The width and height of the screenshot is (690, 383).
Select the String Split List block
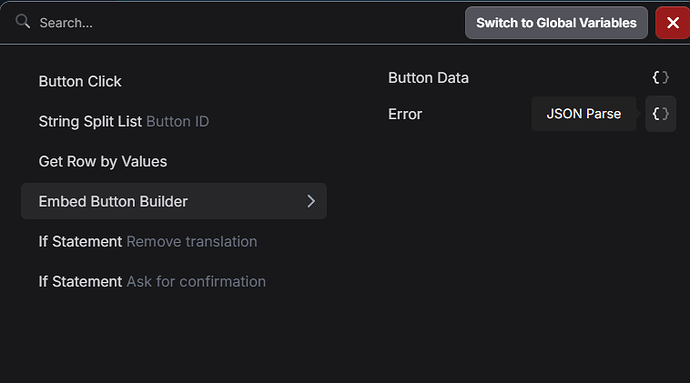174,122
